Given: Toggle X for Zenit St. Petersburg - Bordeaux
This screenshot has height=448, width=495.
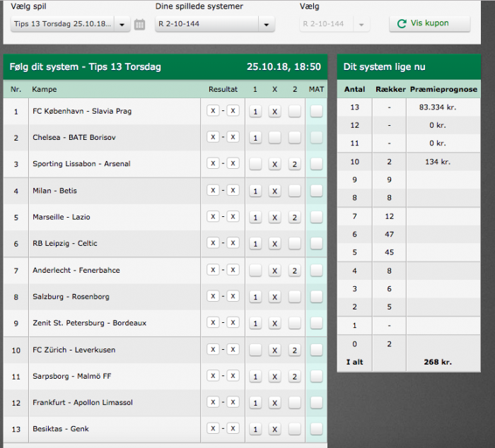Looking at the screenshot, I should click(x=274, y=324).
